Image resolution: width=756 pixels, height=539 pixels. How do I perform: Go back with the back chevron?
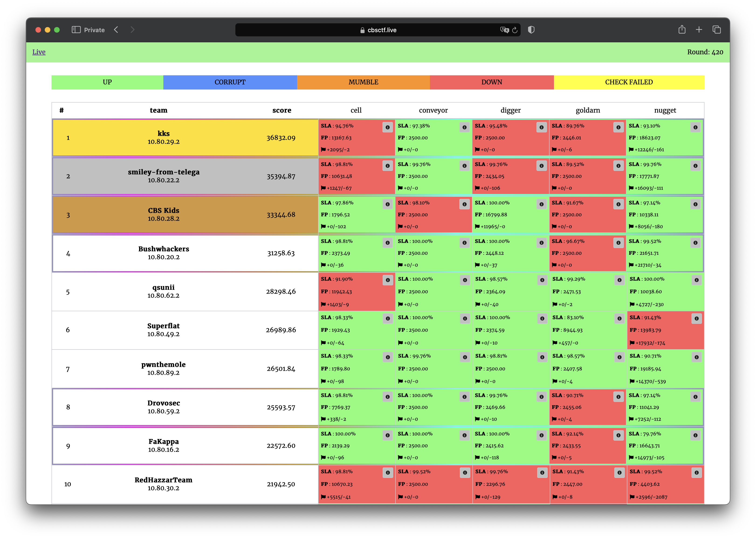116,30
